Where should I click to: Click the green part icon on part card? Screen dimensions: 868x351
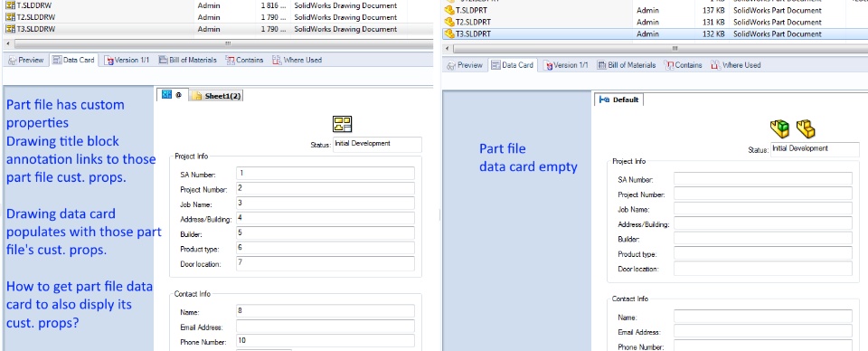(x=780, y=128)
